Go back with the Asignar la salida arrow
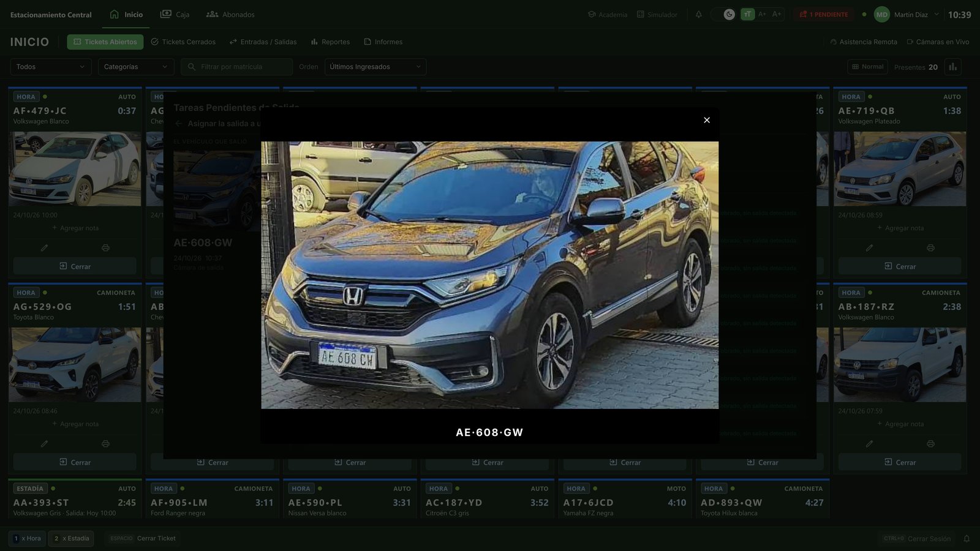The image size is (980, 551). coord(179,124)
